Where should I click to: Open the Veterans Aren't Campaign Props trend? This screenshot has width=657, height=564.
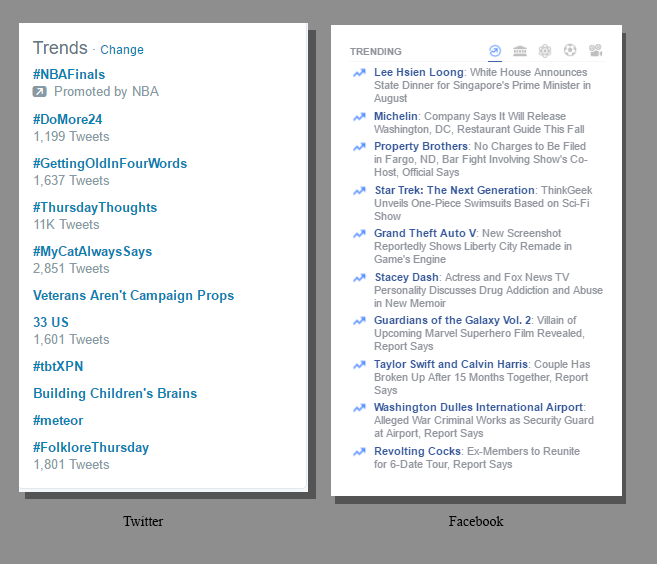(x=133, y=295)
